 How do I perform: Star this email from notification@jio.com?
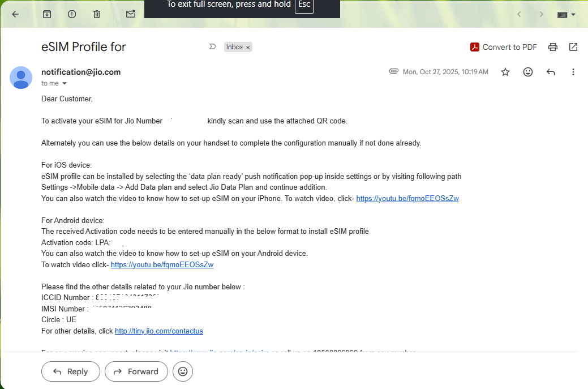coord(505,72)
